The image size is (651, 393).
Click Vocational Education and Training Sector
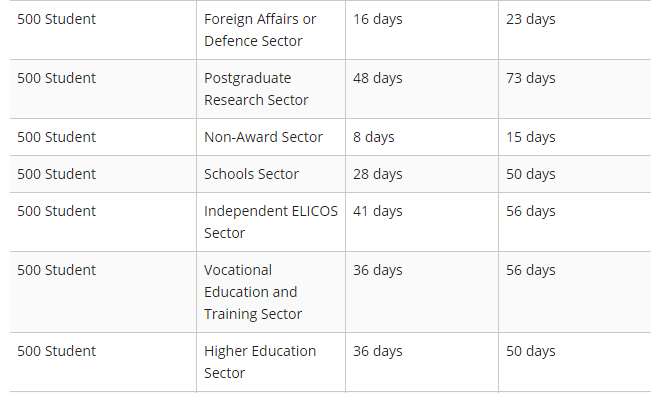[x=253, y=292]
